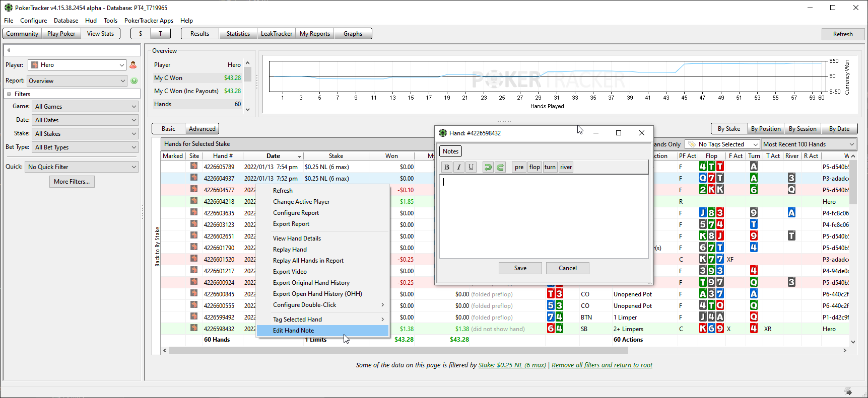
Task: Open the Hud menu
Action: 91,21
